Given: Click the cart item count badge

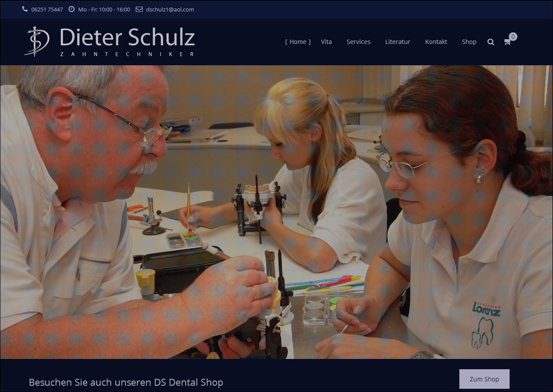Looking at the screenshot, I should [513, 36].
